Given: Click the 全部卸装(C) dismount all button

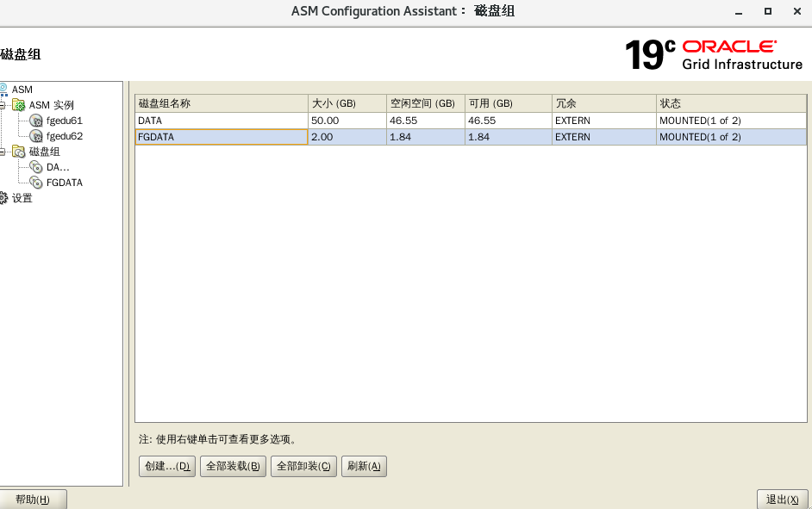Looking at the screenshot, I should pyautogui.click(x=303, y=466).
